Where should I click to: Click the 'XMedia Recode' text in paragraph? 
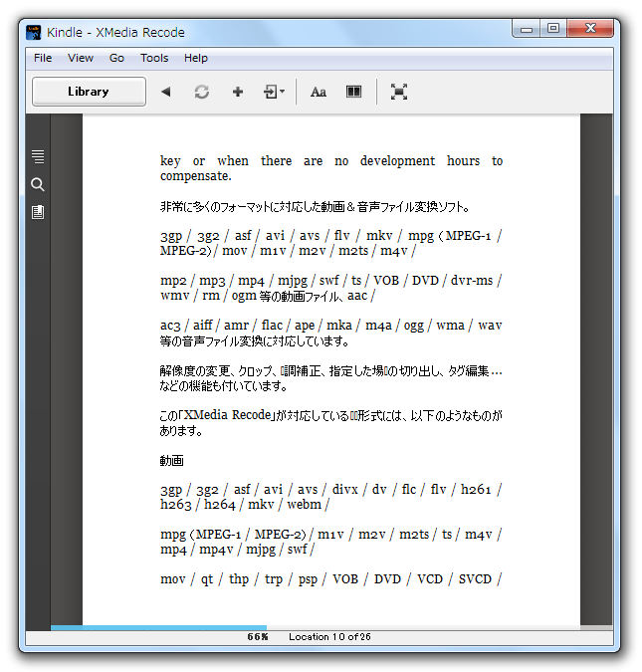[x=228, y=415]
